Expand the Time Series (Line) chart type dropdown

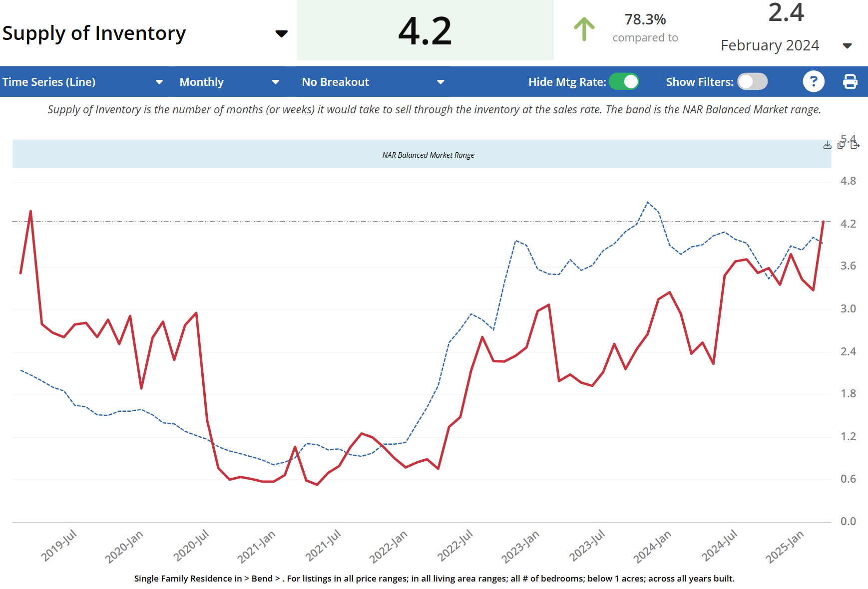click(159, 82)
